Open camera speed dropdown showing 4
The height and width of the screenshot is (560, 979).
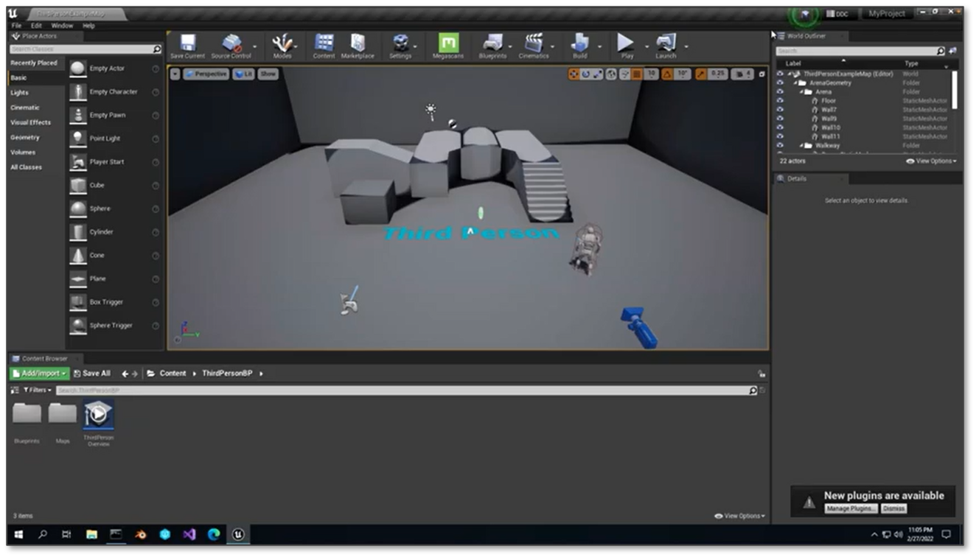[743, 74]
